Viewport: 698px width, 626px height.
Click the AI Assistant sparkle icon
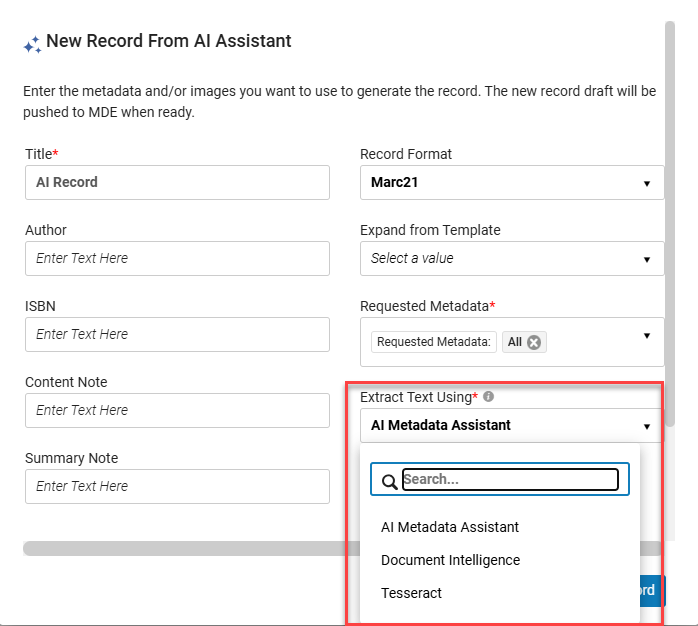(32, 43)
